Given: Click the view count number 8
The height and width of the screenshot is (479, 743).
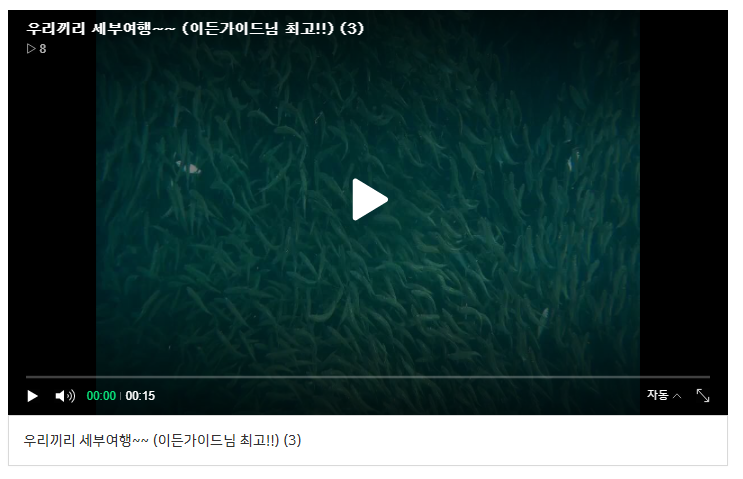Looking at the screenshot, I should pos(43,49).
